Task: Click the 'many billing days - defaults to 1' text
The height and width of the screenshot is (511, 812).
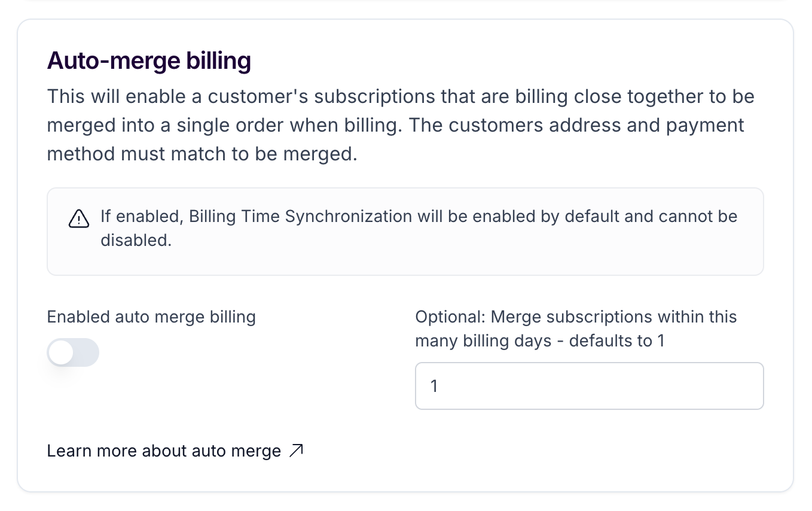Action: (x=540, y=341)
